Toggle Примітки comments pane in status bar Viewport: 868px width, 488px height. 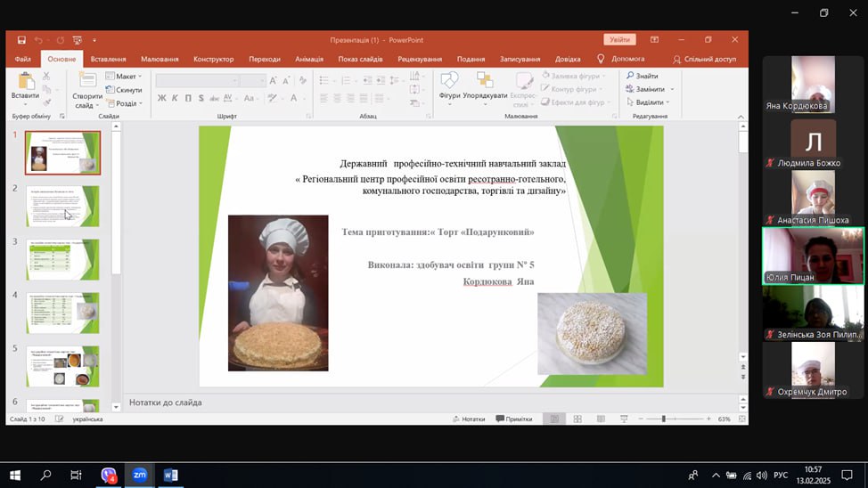(x=513, y=419)
